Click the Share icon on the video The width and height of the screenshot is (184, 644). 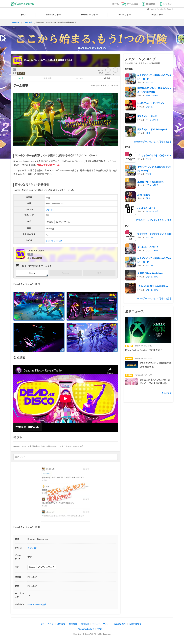(x=110, y=371)
